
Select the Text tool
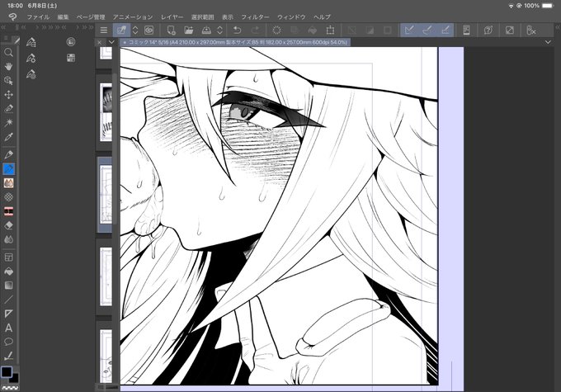pyautogui.click(x=8, y=328)
